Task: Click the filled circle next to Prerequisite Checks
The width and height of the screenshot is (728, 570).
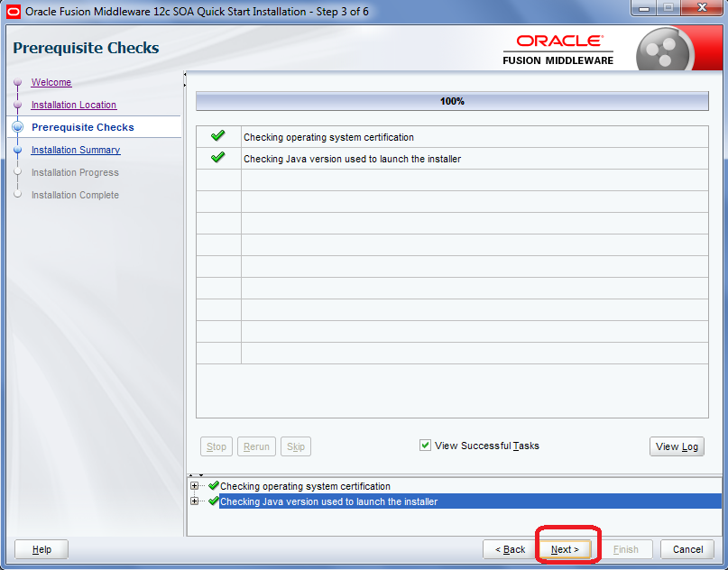Action: click(x=16, y=127)
